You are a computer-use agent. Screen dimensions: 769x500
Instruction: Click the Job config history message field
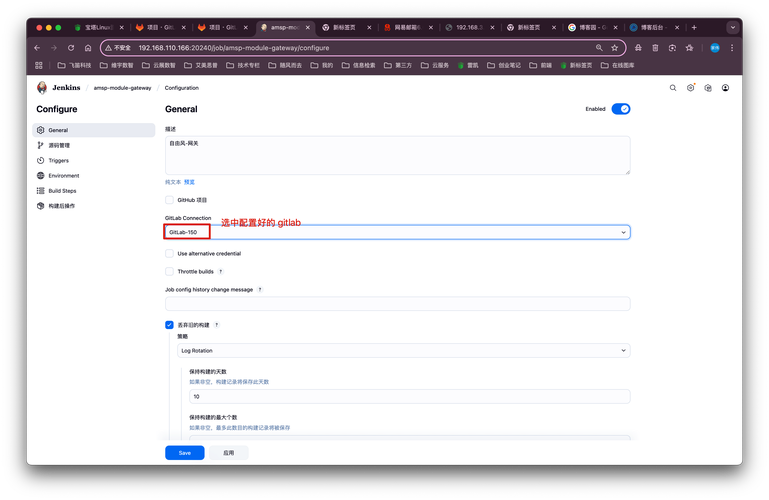(397, 303)
